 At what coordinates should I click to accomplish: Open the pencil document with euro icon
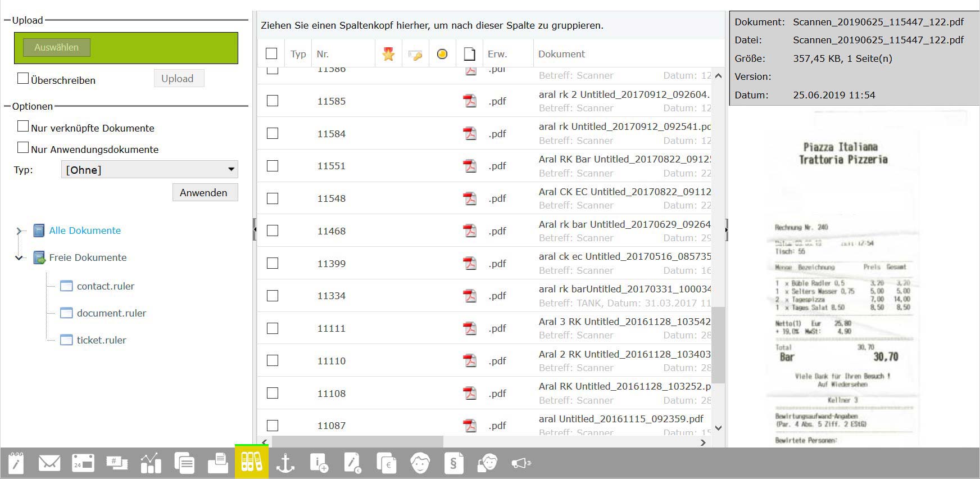coord(352,463)
